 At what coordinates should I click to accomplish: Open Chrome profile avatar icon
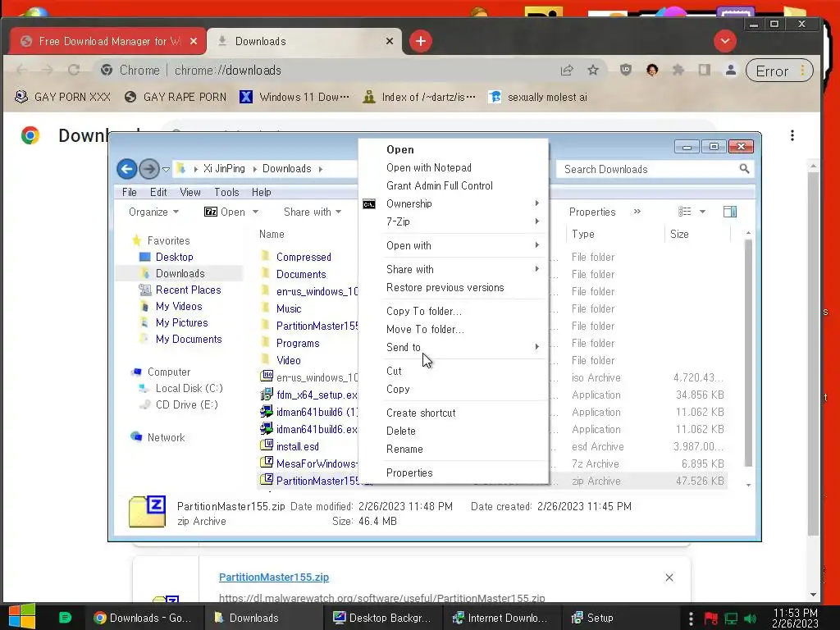(x=730, y=71)
